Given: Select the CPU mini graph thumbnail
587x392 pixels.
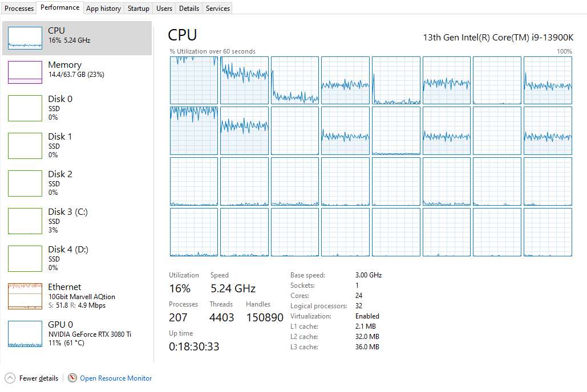Looking at the screenshot, I should [x=25, y=38].
